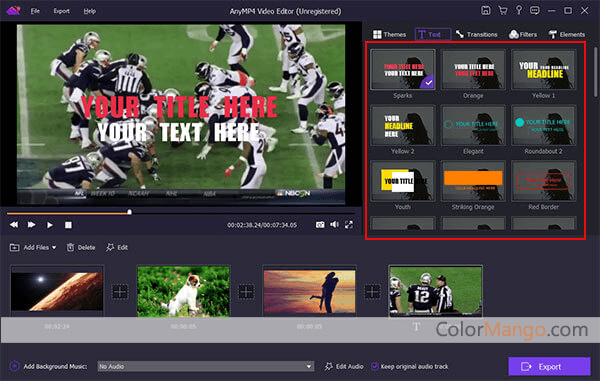The width and height of the screenshot is (600, 381).
Task: Select the Elegant text style
Action: (x=473, y=125)
